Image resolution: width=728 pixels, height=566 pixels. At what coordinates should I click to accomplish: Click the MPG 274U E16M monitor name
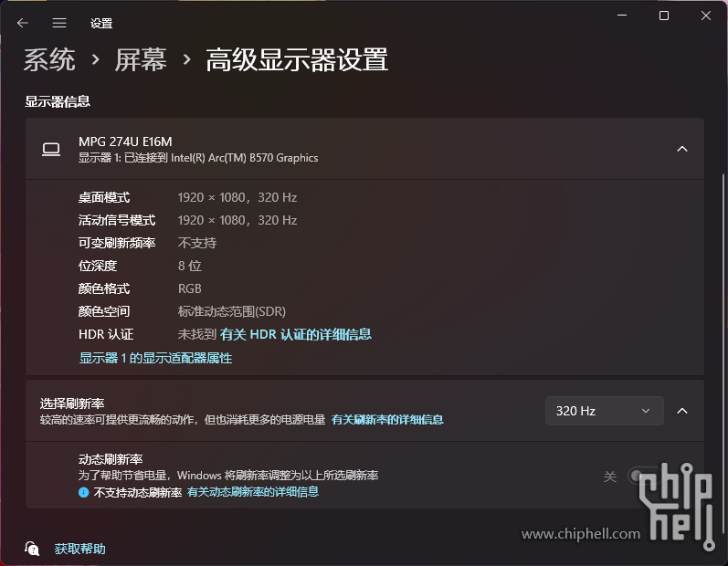(x=125, y=141)
